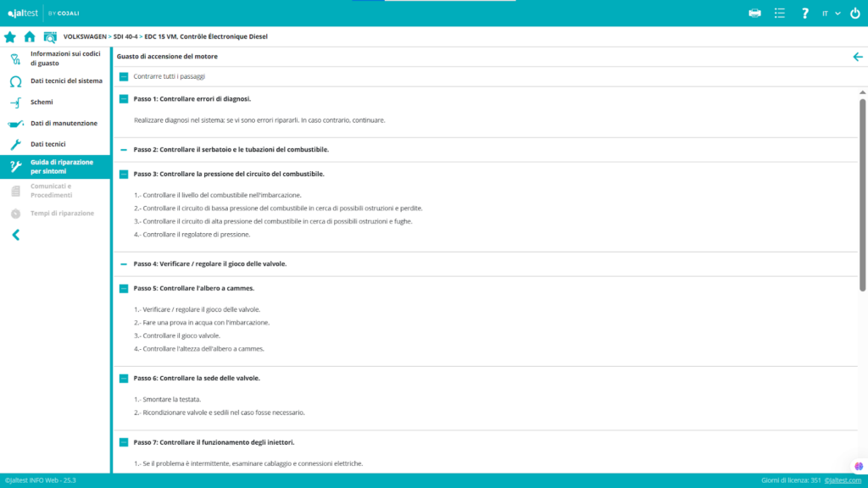Toggle 'Contrarre tutti i passaggi' box
Image resolution: width=868 pixels, height=488 pixels.
point(124,77)
